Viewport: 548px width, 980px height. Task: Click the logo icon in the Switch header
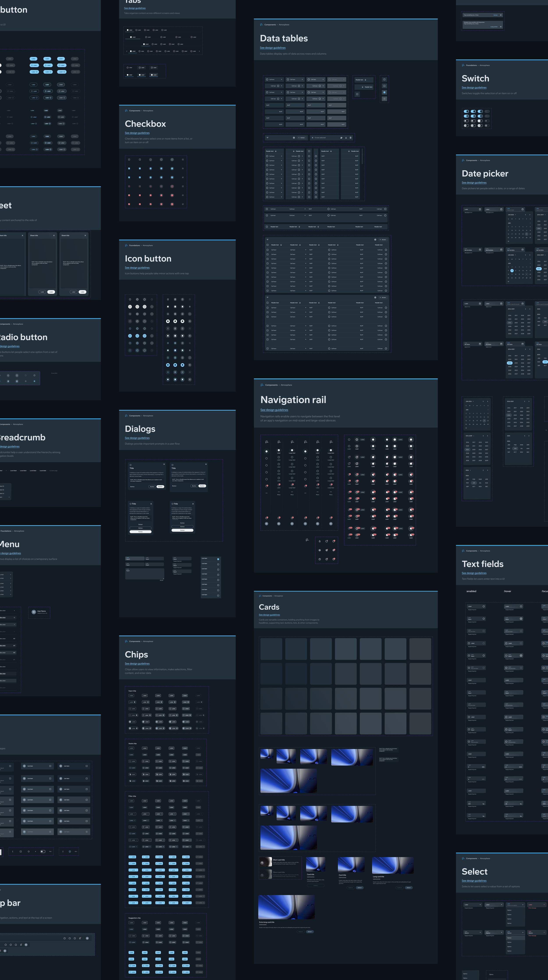pos(463,66)
